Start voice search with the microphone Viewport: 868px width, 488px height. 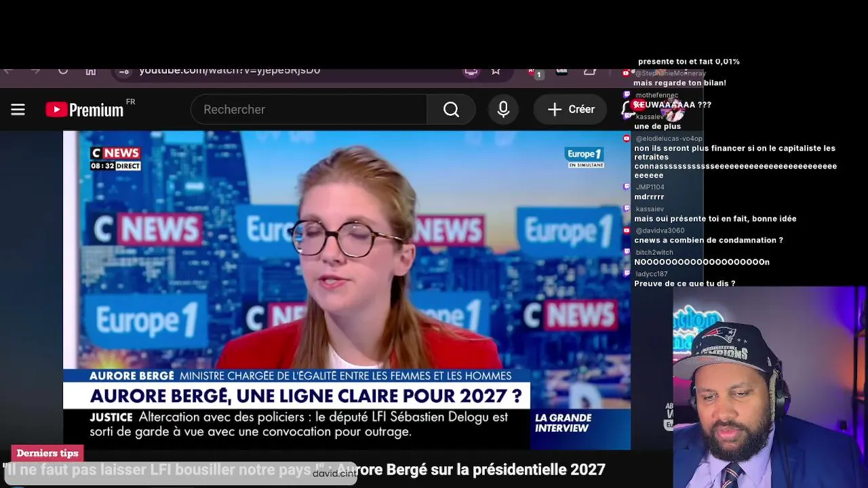click(503, 109)
